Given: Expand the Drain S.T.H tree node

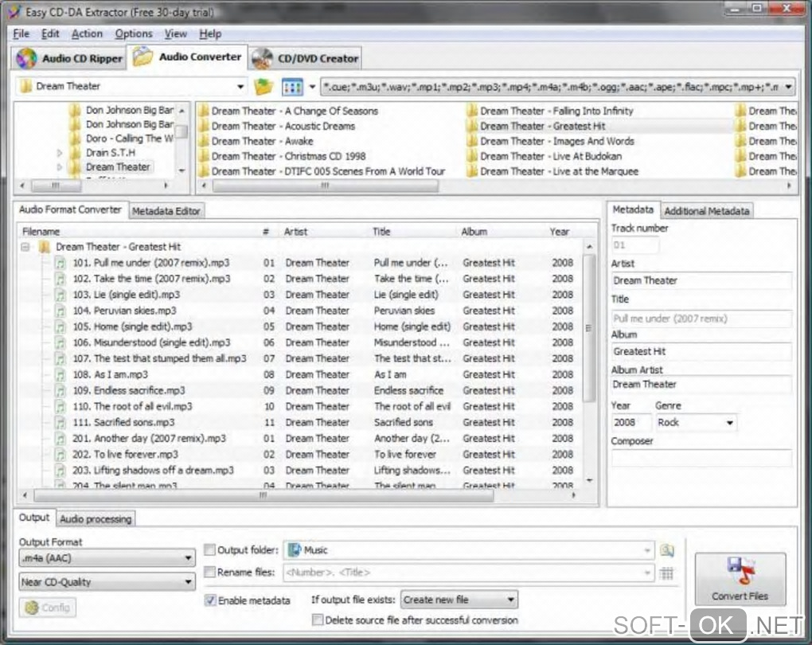Looking at the screenshot, I should point(59,153).
